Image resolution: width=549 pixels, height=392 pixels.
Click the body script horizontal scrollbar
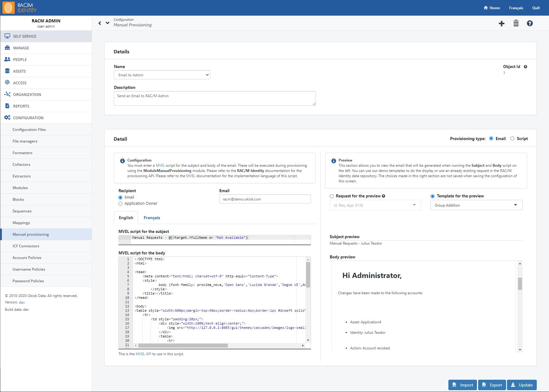click(183, 345)
